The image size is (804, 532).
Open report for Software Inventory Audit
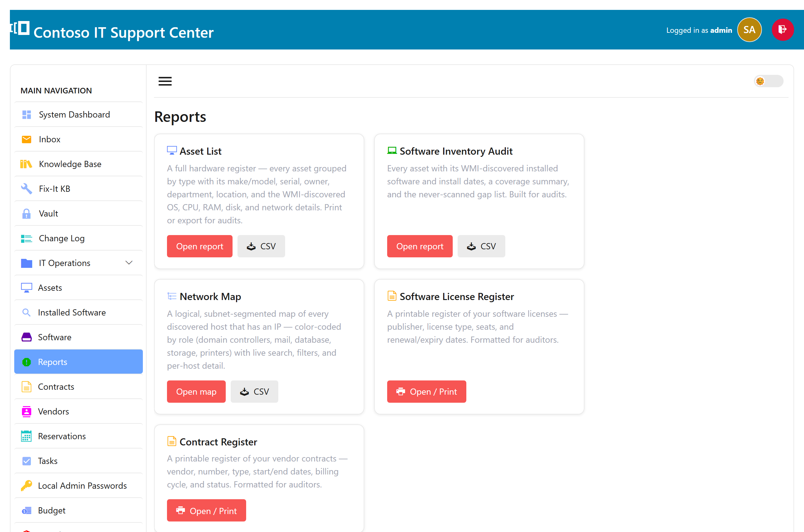coord(420,246)
